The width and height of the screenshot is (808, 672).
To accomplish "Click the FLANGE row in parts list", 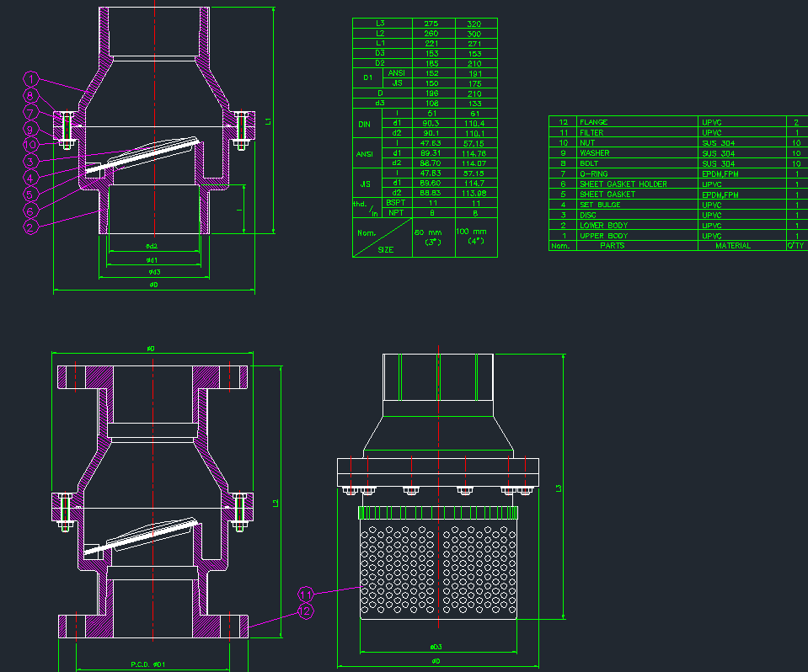I will [x=594, y=122].
